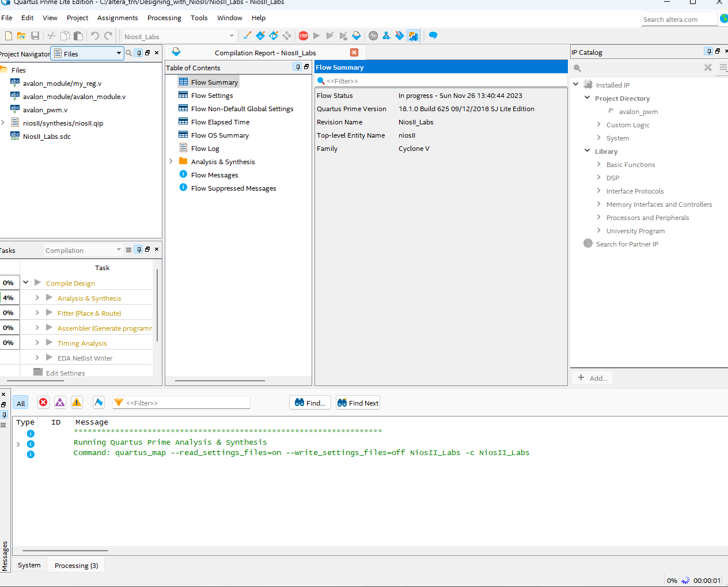Toggle flagged messages blue flag filter
This screenshot has width=728, height=587.
98,403
